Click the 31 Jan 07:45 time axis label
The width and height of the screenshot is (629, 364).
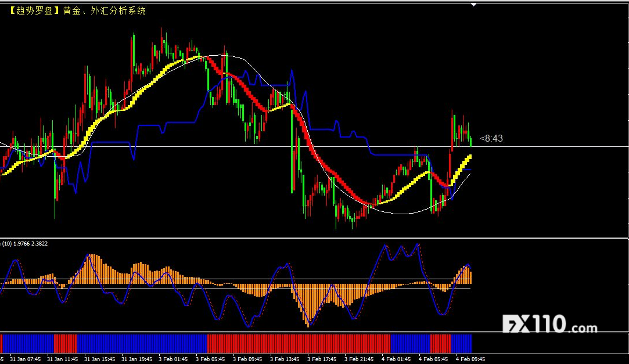point(26,359)
